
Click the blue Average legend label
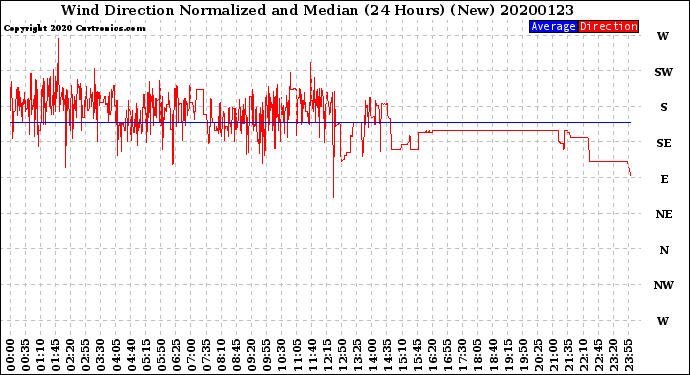pyautogui.click(x=553, y=26)
